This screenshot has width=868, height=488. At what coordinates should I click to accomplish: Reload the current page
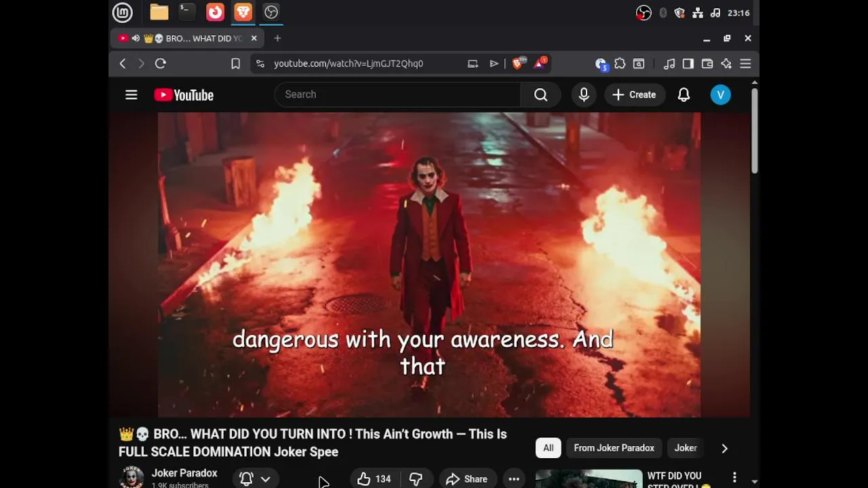(161, 64)
